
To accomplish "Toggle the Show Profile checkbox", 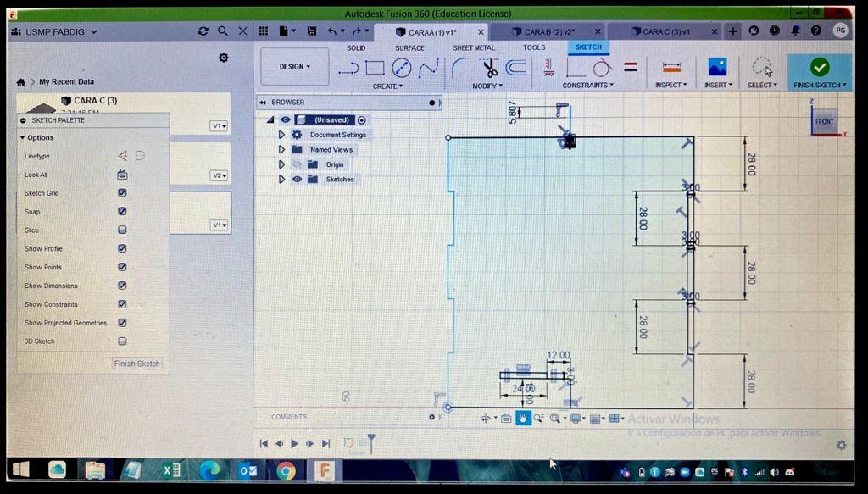I will click(122, 248).
